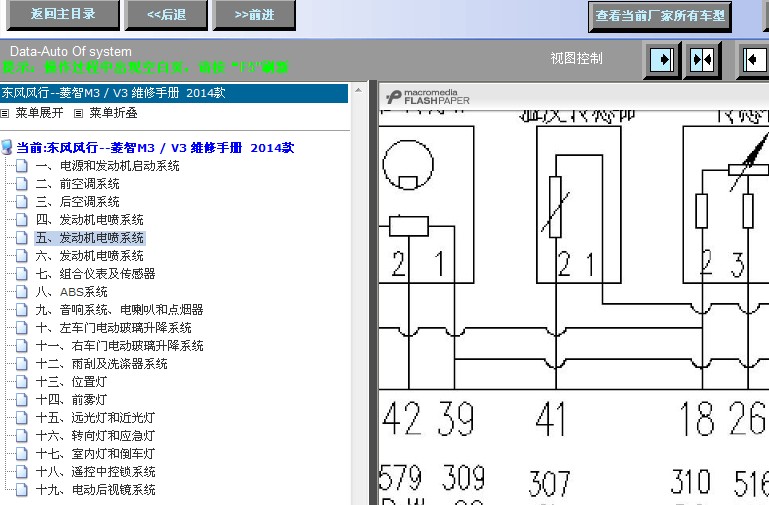Viewport: 769px width, 505px height.
Task: Click the page icon beside 八、ABS系统
Action: click(22, 292)
